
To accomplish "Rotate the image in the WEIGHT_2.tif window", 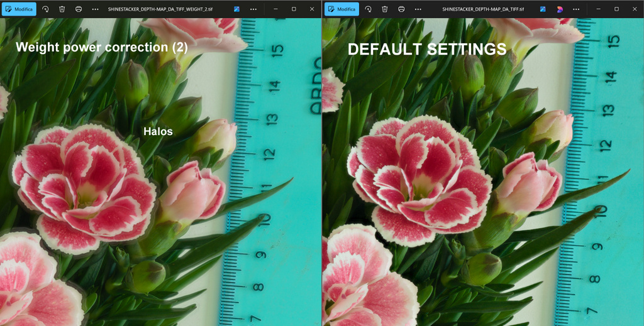I will pos(45,9).
